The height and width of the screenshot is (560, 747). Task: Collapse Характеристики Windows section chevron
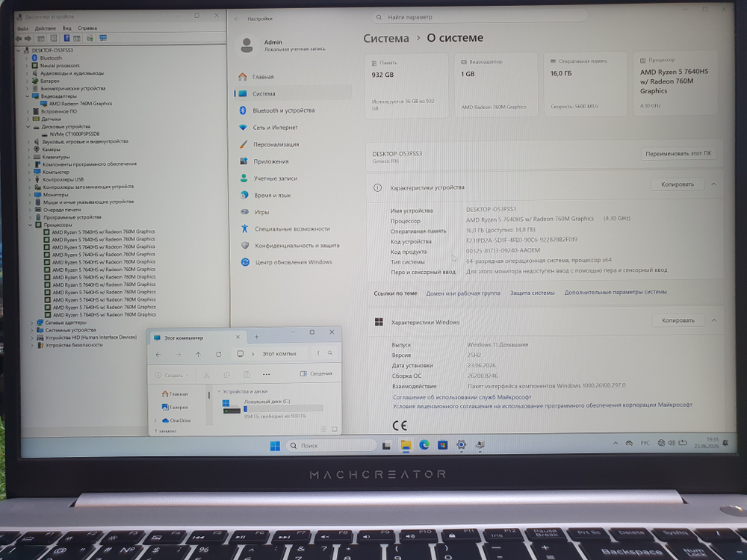click(x=714, y=320)
